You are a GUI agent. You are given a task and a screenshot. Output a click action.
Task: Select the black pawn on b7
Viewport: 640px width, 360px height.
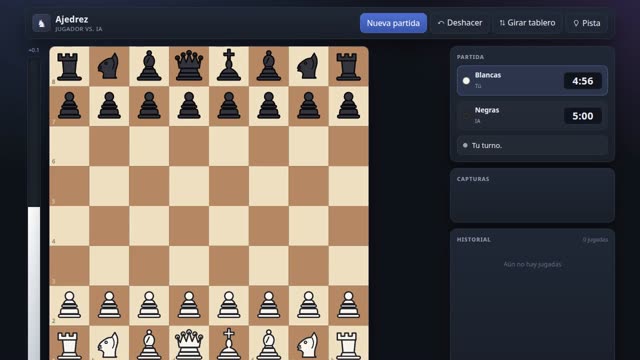pyautogui.click(x=109, y=106)
